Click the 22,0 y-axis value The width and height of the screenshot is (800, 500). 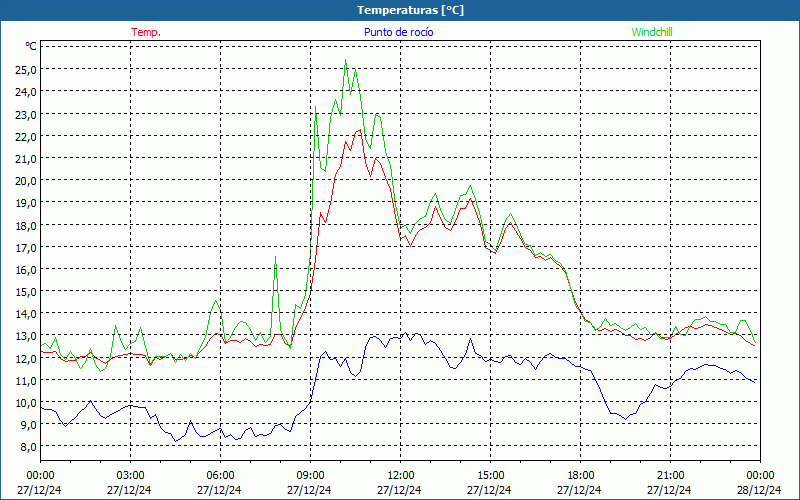(26, 136)
